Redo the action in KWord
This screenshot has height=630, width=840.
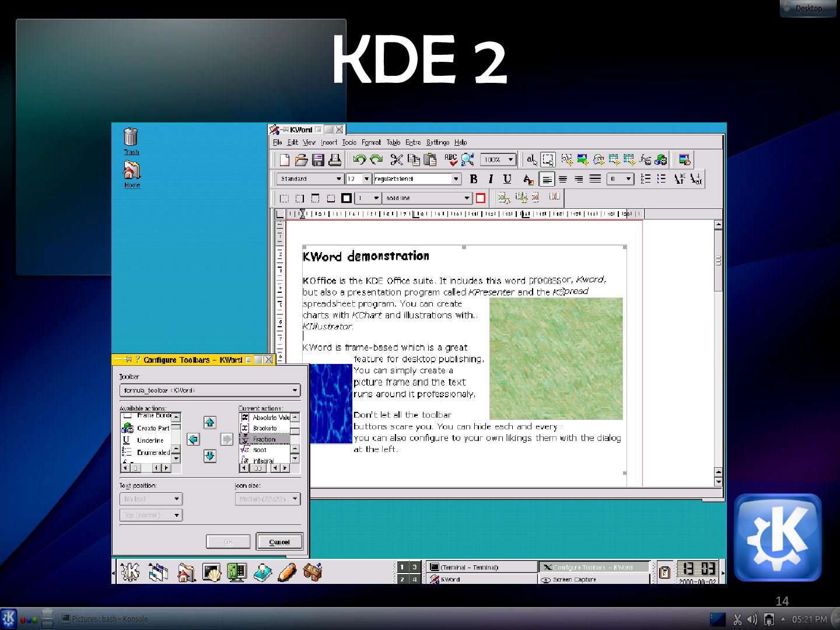(x=376, y=159)
